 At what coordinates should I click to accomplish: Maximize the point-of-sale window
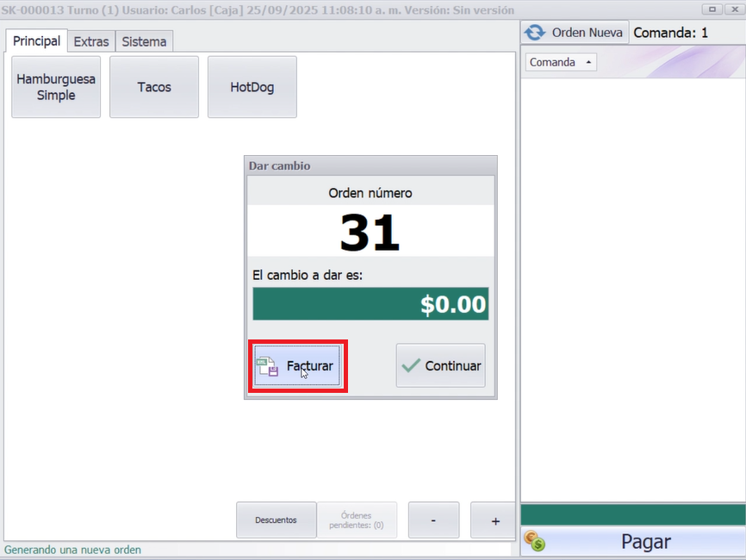tap(712, 9)
